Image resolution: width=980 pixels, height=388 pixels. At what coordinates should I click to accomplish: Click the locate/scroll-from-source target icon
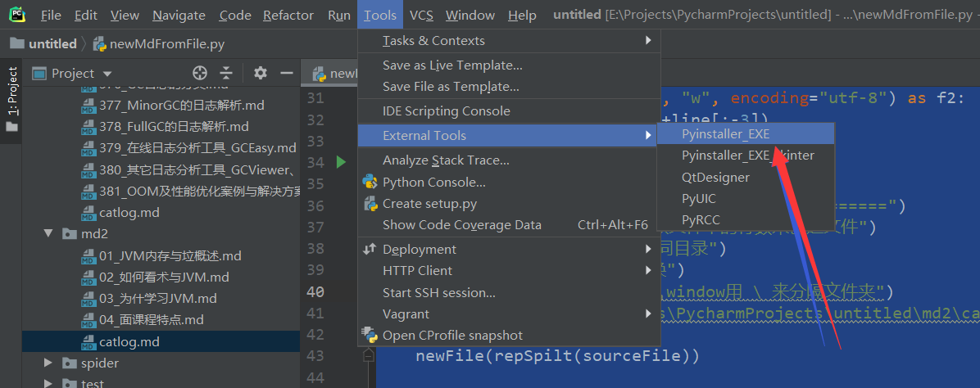(199, 73)
